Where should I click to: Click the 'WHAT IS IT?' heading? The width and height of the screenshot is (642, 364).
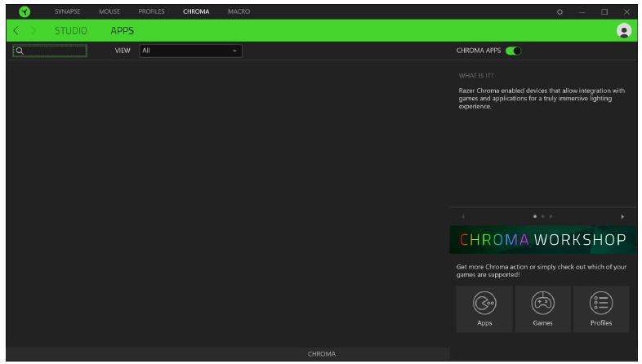pos(475,76)
